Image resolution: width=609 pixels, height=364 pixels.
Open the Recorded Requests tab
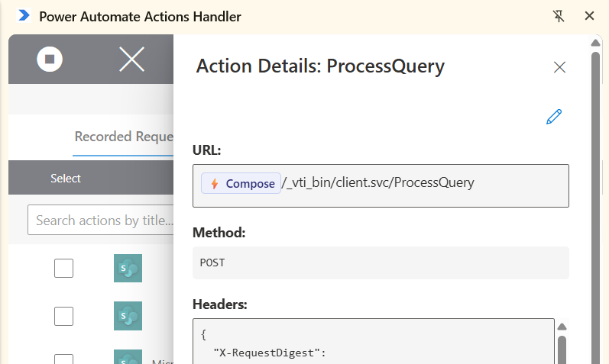pos(124,137)
